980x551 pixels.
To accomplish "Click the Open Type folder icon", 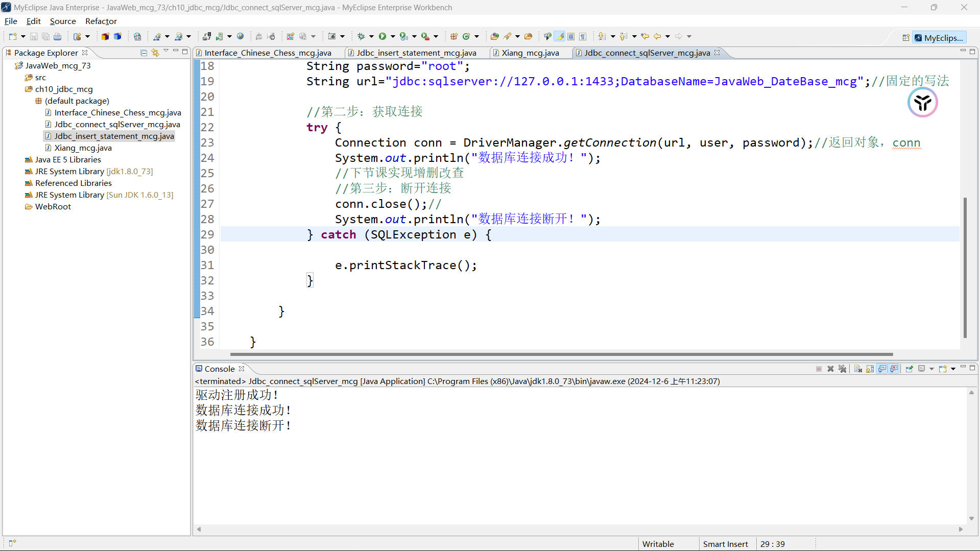I will [x=494, y=36].
